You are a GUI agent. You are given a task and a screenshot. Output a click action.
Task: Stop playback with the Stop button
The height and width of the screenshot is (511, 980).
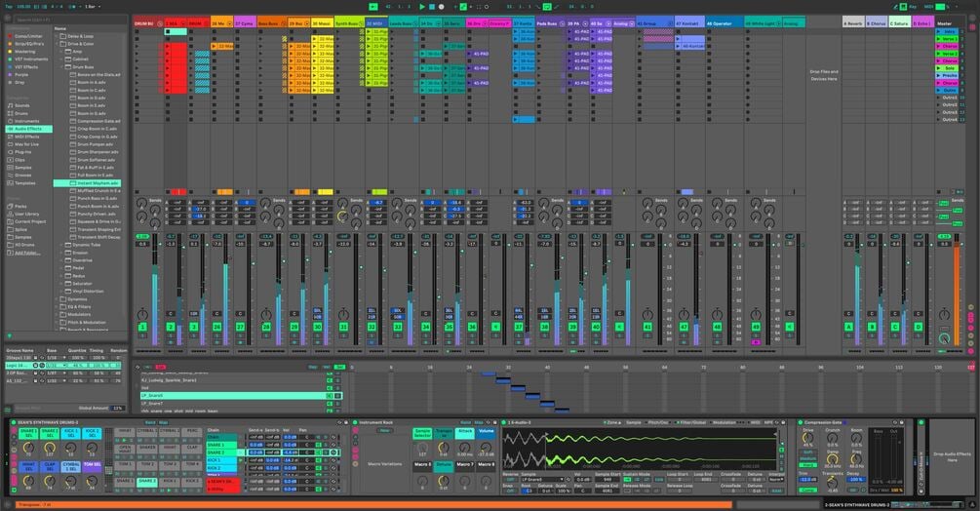(x=432, y=6)
